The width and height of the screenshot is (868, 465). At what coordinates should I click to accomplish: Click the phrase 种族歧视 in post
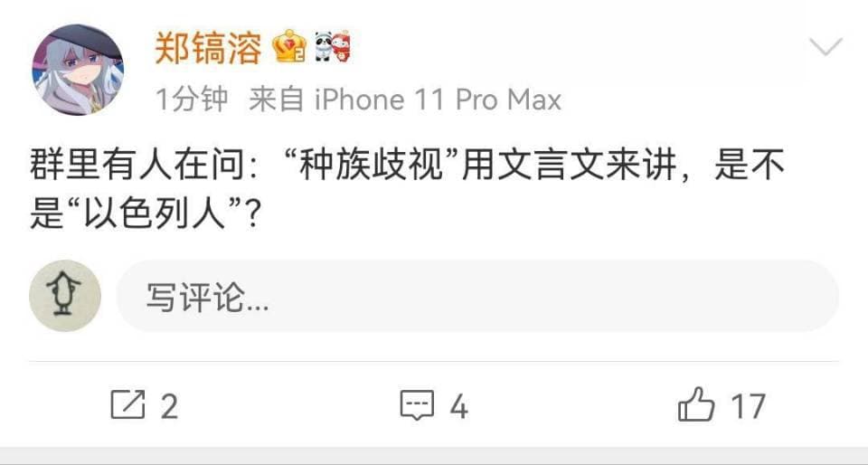tap(372, 166)
